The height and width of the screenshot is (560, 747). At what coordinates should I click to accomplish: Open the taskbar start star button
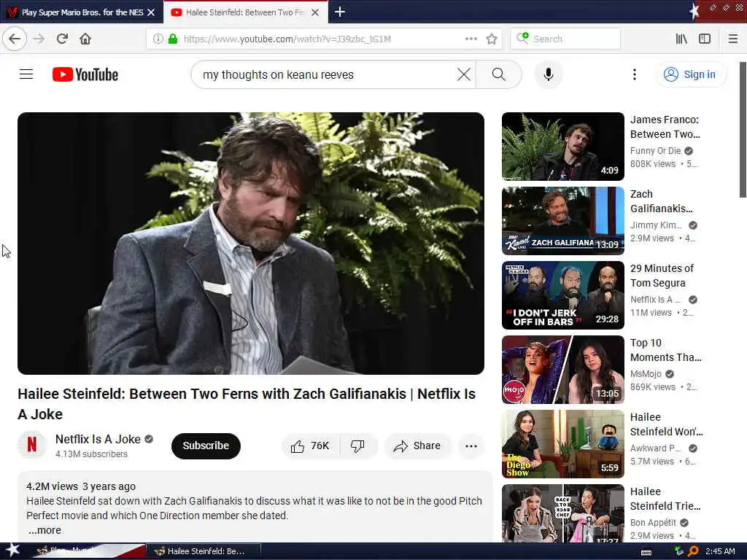12,551
